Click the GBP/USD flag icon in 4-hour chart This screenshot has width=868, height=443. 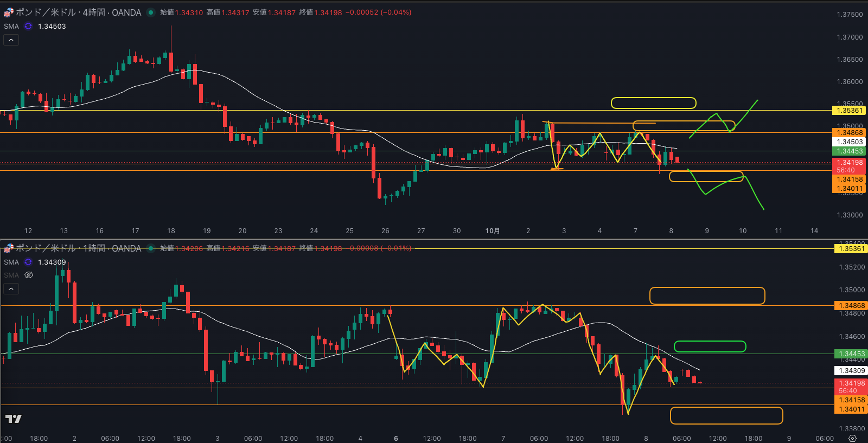[8, 12]
